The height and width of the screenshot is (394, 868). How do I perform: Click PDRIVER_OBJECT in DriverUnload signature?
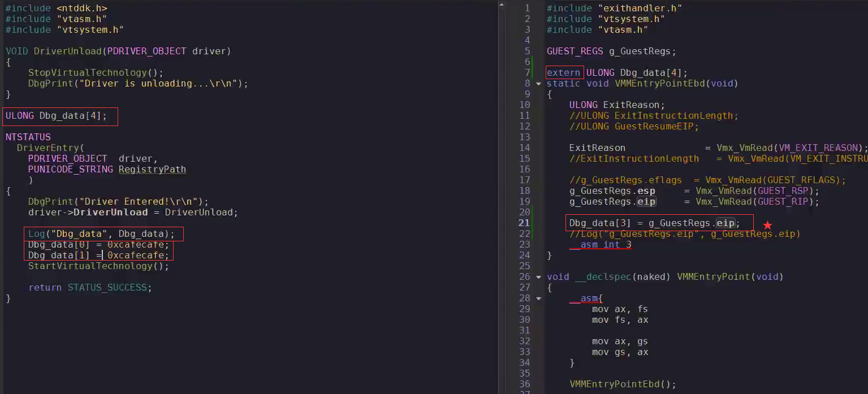[x=146, y=51]
